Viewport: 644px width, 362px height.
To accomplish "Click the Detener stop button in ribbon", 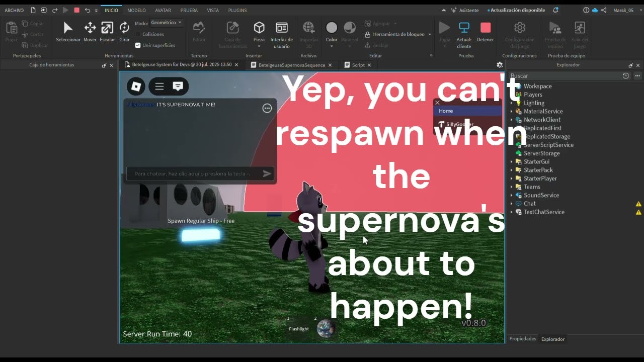I will (x=486, y=32).
